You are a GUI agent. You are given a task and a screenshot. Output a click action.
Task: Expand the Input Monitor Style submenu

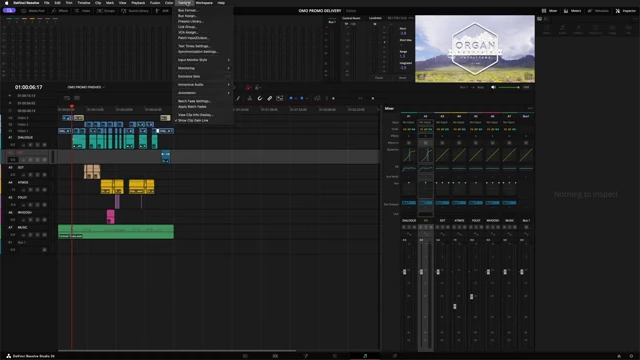tap(203, 60)
